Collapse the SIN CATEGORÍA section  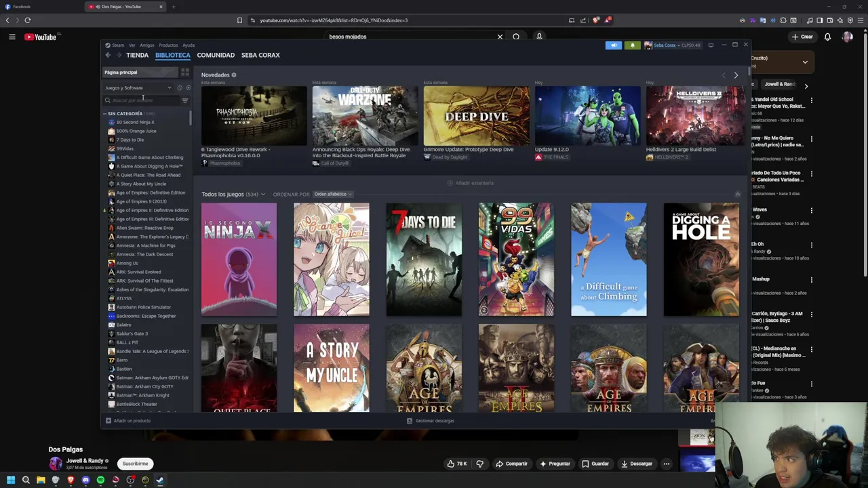point(105,114)
